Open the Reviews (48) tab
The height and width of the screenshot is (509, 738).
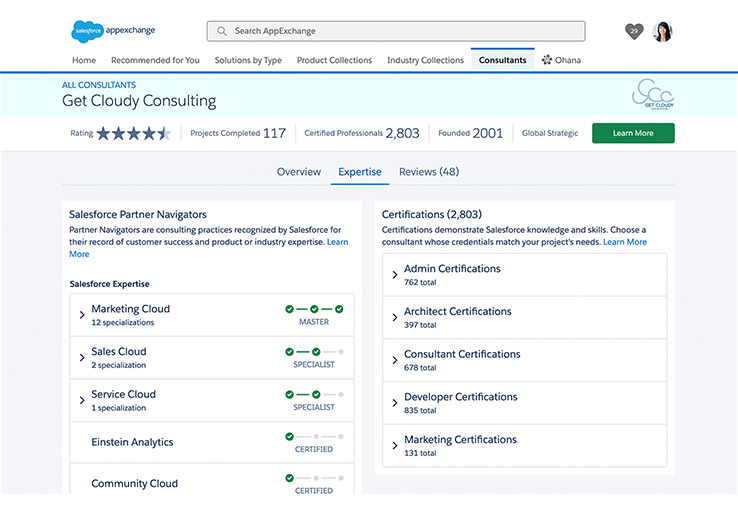(x=429, y=172)
